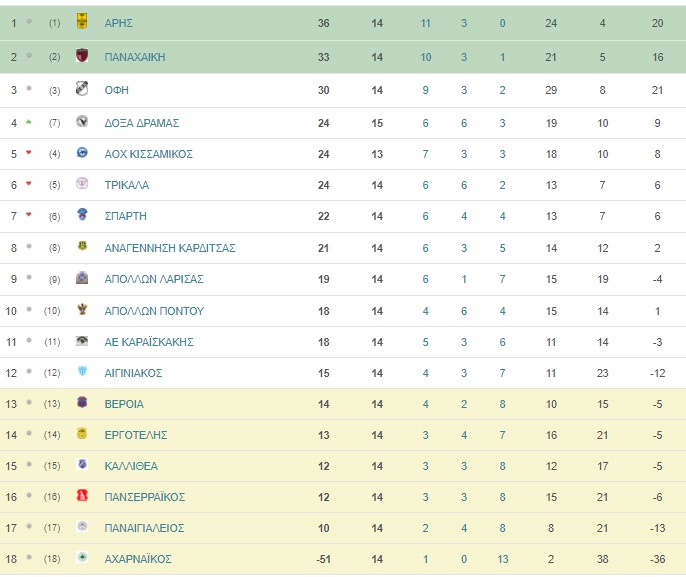
Task: Click the ΑΡΗΣ team crest icon
Action: coord(82,21)
